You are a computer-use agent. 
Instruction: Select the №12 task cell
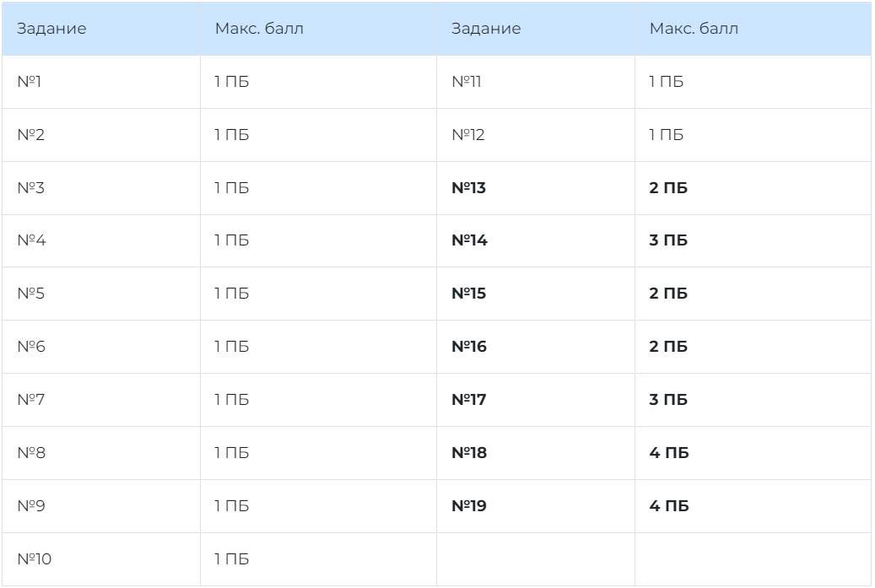pos(468,135)
